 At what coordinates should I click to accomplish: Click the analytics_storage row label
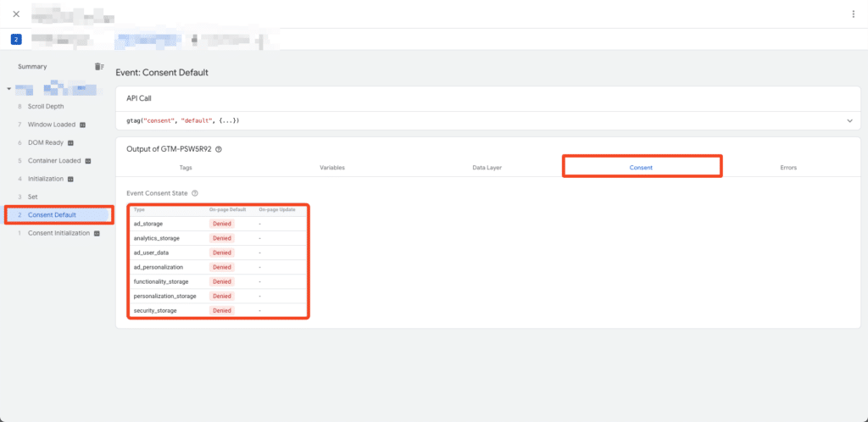click(x=157, y=238)
